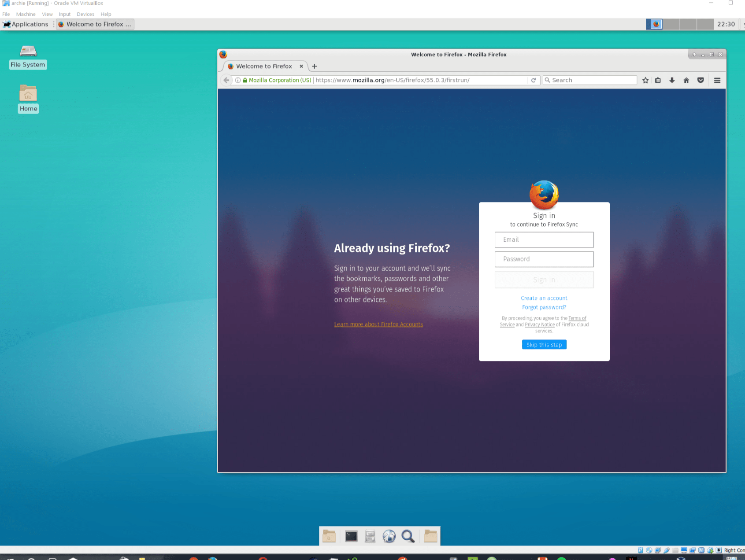This screenshot has height=560, width=745.
Task: Open the Firefox hamburger menu
Action: coord(717,80)
